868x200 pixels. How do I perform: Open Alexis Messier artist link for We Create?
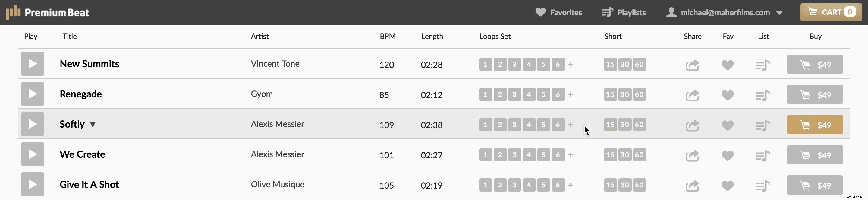[x=277, y=154]
